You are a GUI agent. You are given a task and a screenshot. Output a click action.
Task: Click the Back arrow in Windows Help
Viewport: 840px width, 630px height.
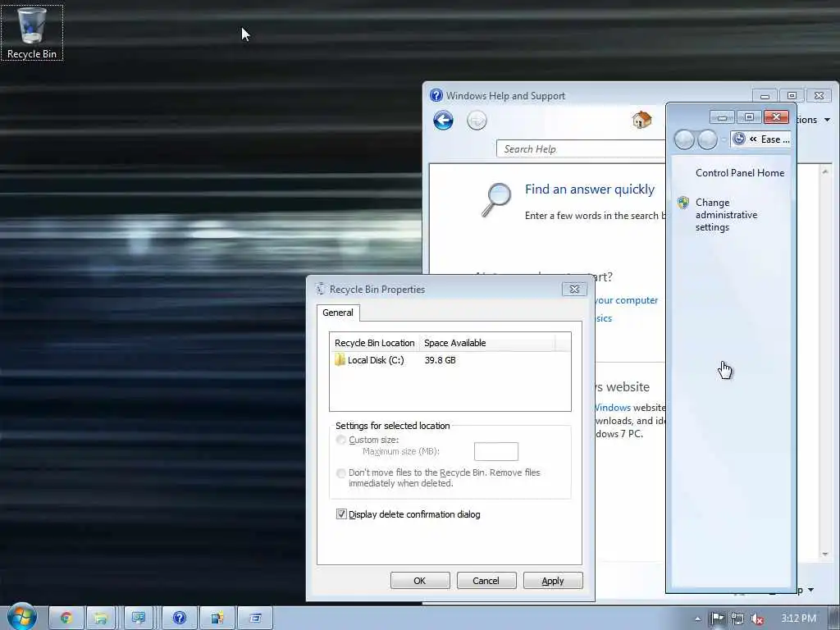point(443,121)
